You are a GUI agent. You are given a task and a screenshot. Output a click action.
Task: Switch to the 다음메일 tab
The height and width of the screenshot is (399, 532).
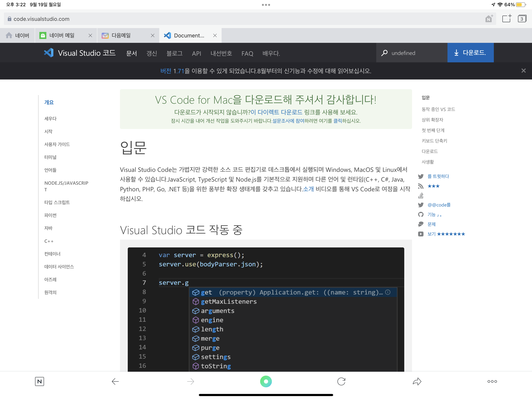point(128,35)
